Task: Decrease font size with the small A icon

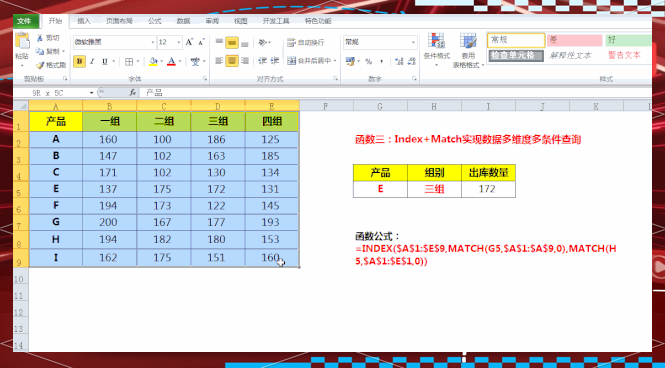Action: click(201, 42)
